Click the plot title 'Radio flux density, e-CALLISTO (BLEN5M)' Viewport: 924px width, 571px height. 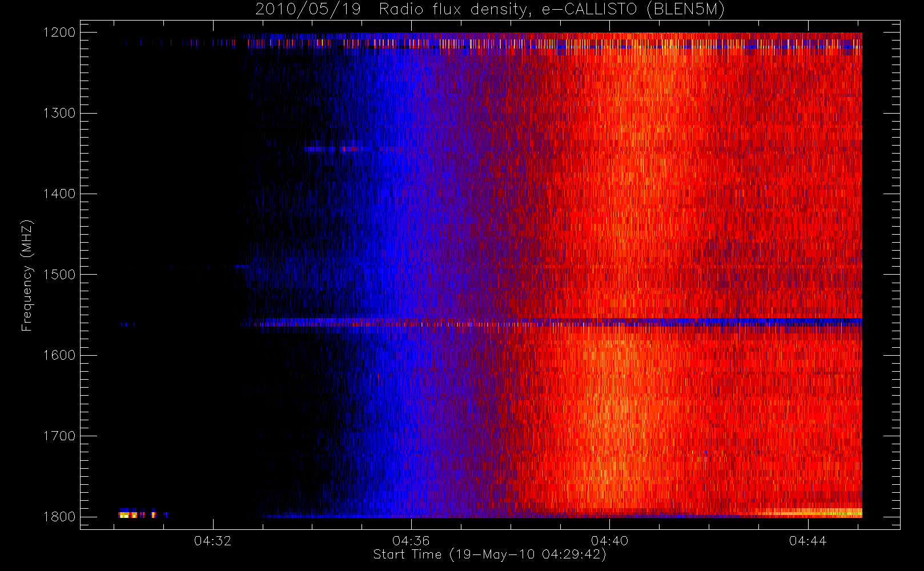point(552,10)
